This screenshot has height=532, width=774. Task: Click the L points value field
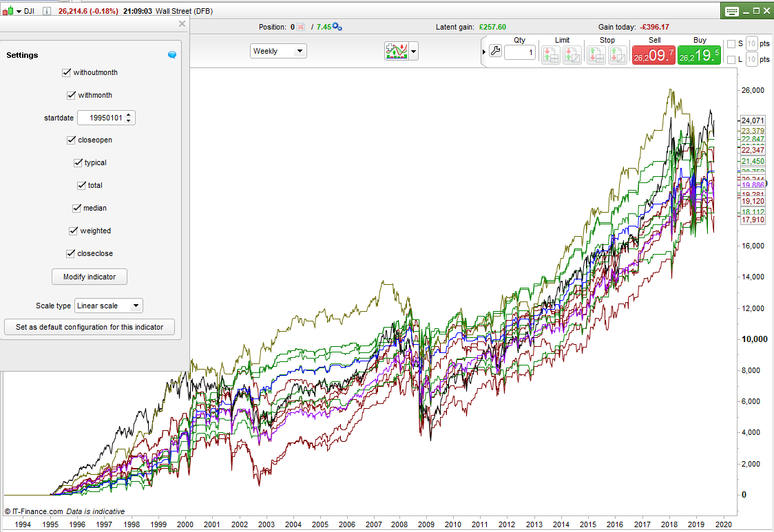(x=751, y=60)
